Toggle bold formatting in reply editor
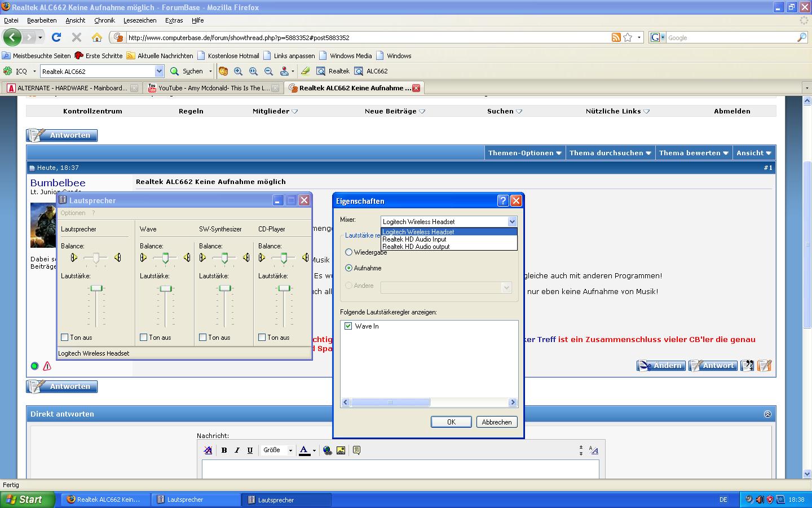Viewport: 812px width, 508px height. (224, 450)
